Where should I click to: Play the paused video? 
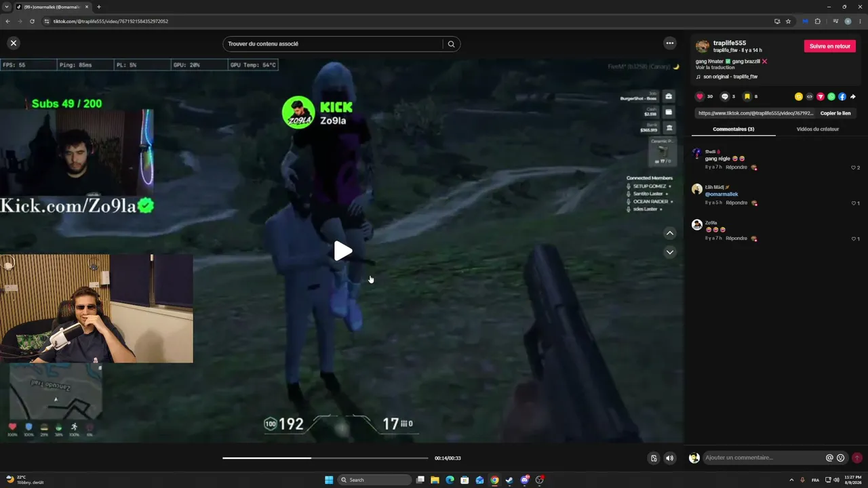click(x=343, y=251)
